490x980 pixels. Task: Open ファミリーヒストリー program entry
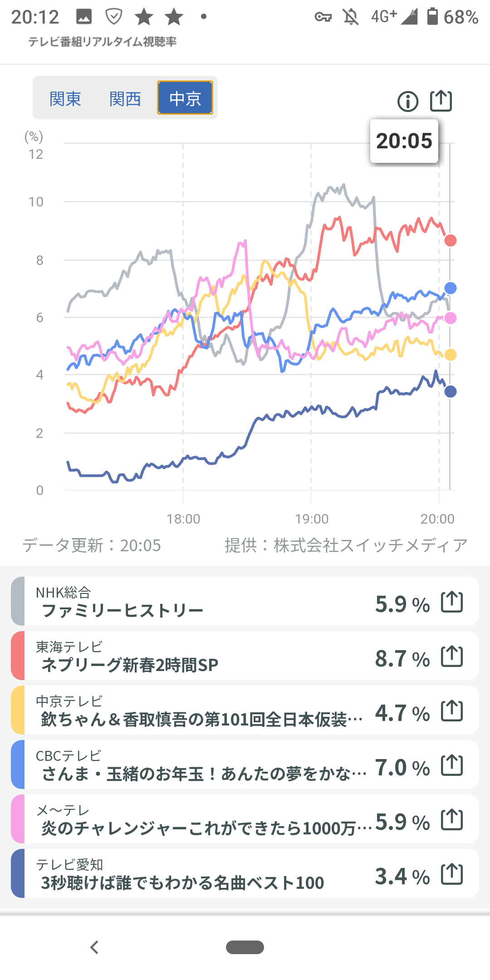tap(122, 611)
